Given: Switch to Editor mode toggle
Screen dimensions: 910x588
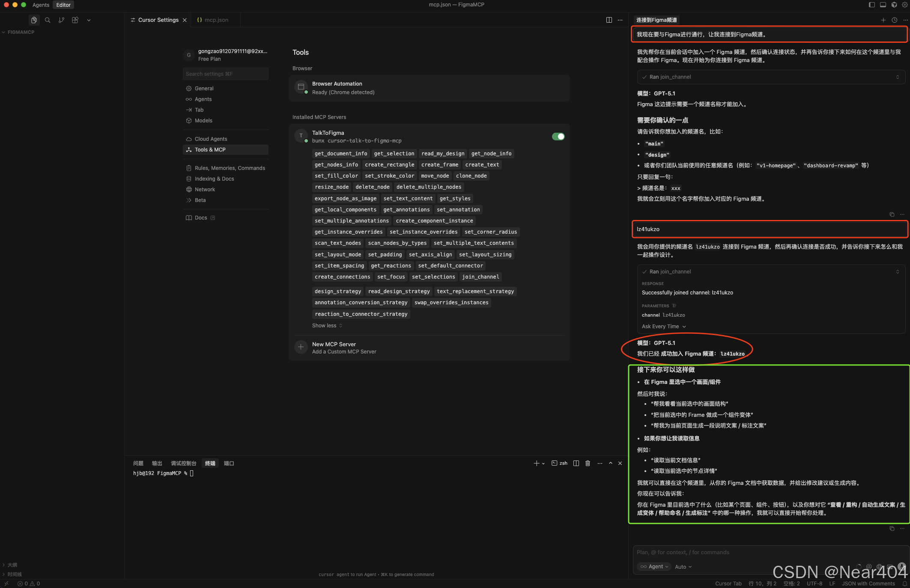Looking at the screenshot, I should (x=63, y=5).
